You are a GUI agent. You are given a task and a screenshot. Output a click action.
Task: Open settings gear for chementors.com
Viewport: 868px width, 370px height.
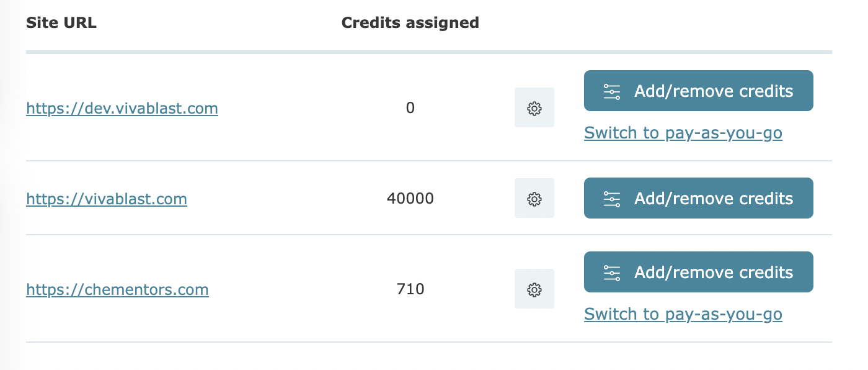coord(534,289)
